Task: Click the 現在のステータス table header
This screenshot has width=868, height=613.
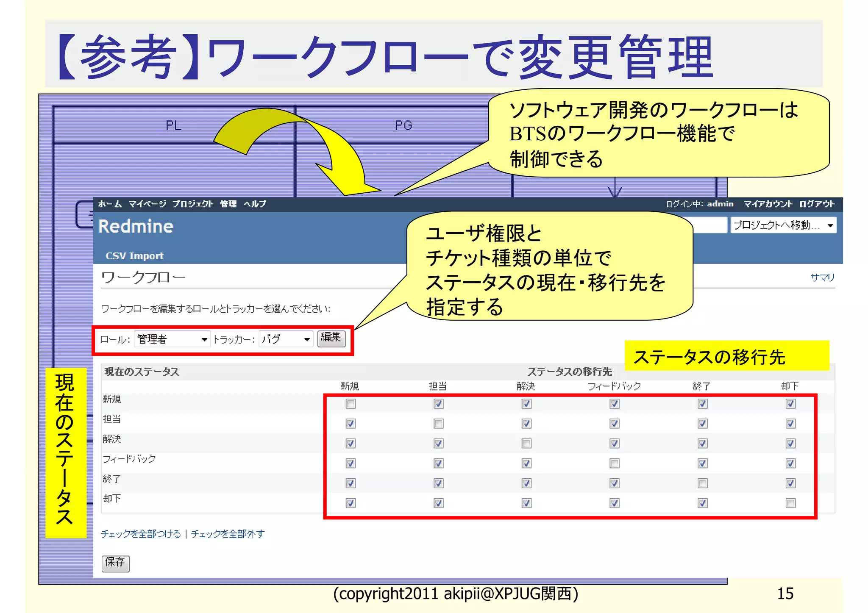Action: (142, 372)
